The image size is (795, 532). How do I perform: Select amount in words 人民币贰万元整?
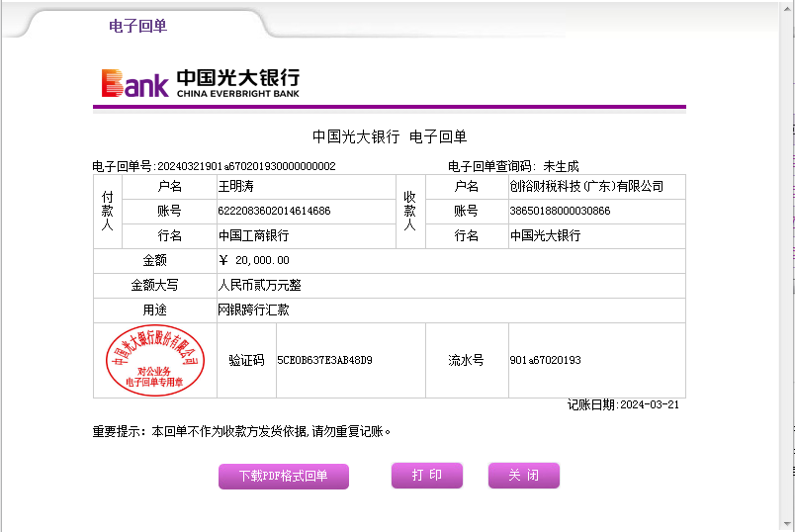pos(260,285)
